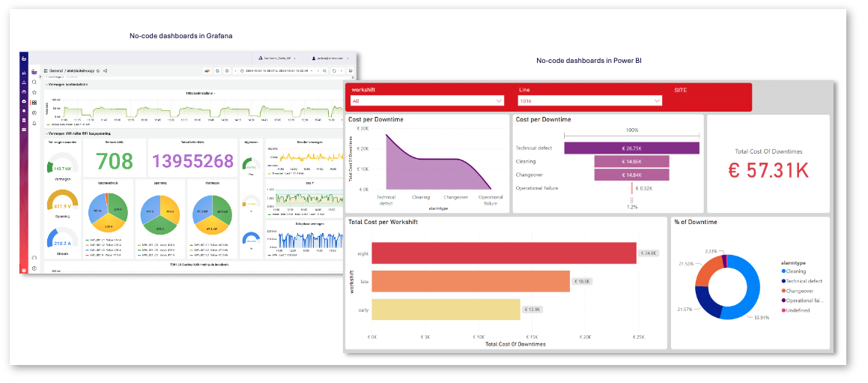Image resolution: width=868 pixels, height=383 pixels.
Task: Click the Changeover € 14.84K funnel bar
Action: coord(631,175)
